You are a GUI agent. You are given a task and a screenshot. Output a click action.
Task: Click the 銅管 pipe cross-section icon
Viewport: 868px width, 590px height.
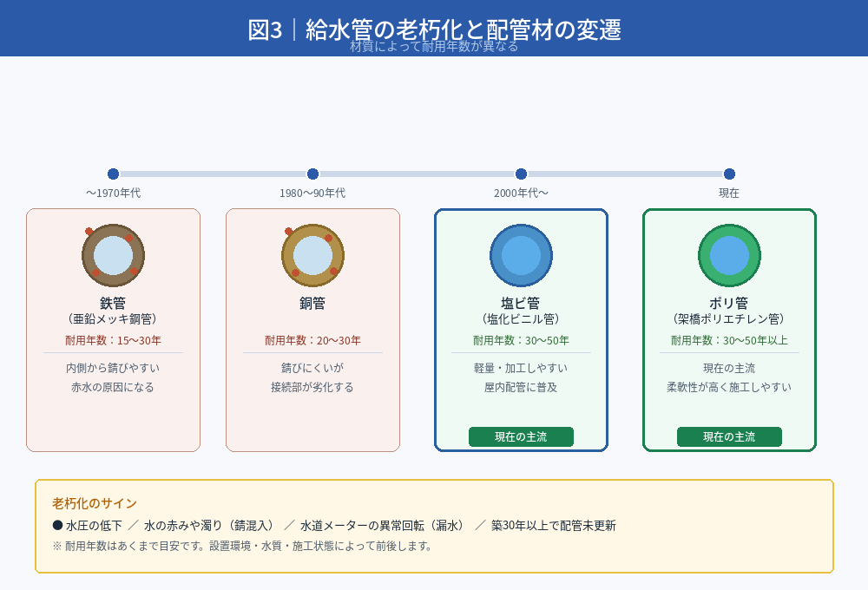(x=312, y=255)
